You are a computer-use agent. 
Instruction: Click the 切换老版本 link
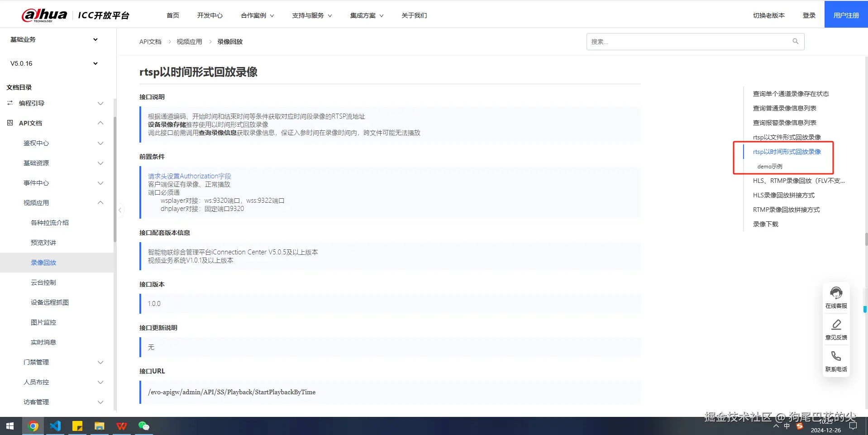pyautogui.click(x=769, y=15)
